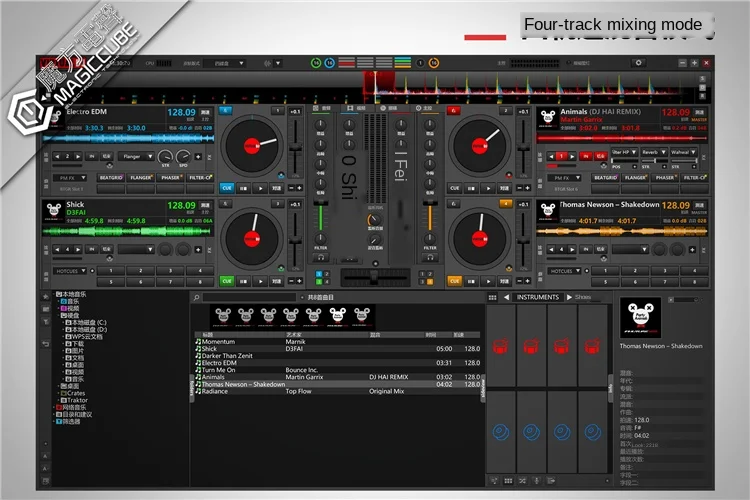Click pitch plus button on Electro EDM deck
Viewport: 750px width, 500px height.
[x=299, y=188]
